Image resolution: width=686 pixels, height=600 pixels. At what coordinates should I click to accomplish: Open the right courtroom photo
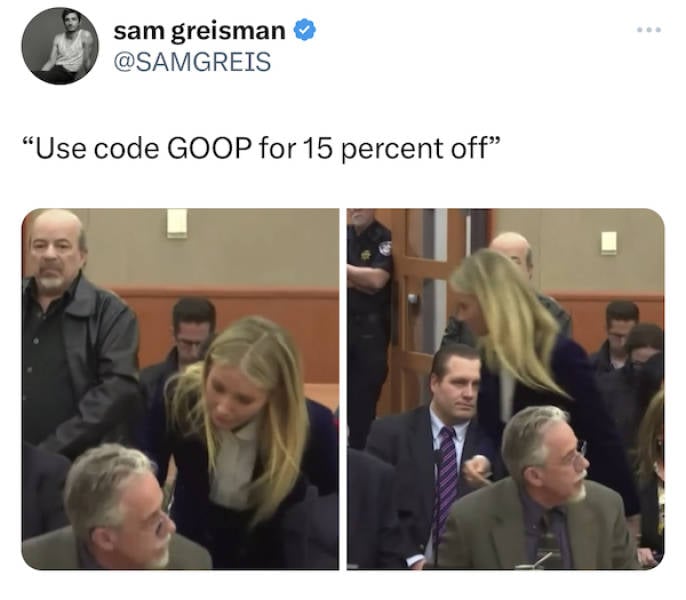click(x=505, y=389)
